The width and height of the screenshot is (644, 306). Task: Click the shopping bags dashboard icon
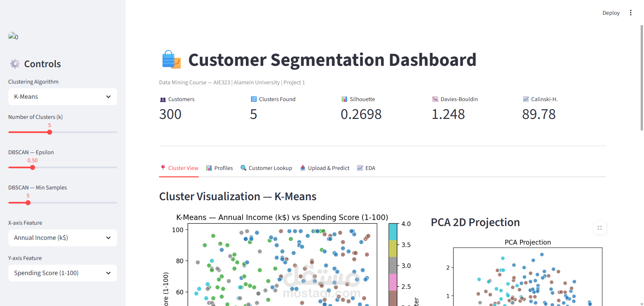pyautogui.click(x=171, y=59)
